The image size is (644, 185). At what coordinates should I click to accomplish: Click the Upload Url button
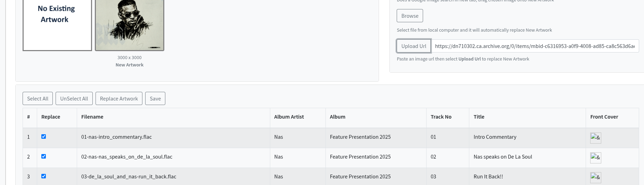pyautogui.click(x=414, y=46)
